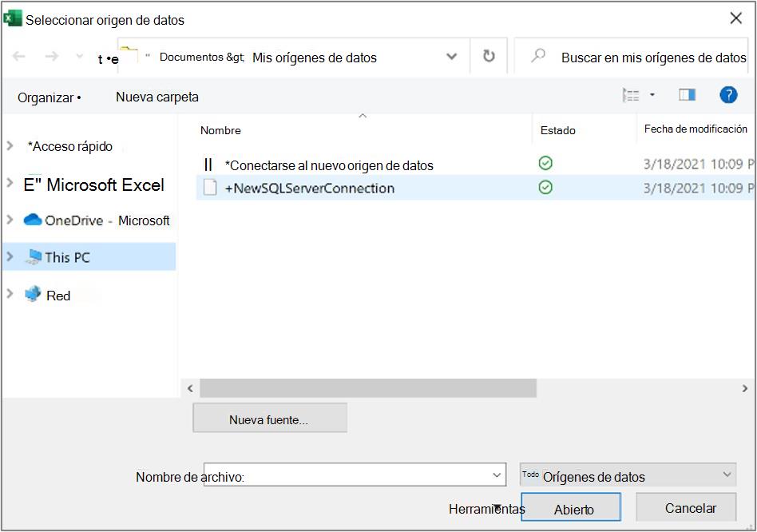The height and width of the screenshot is (532, 757).
Task: Click the folder icon in address bar
Action: 129,54
